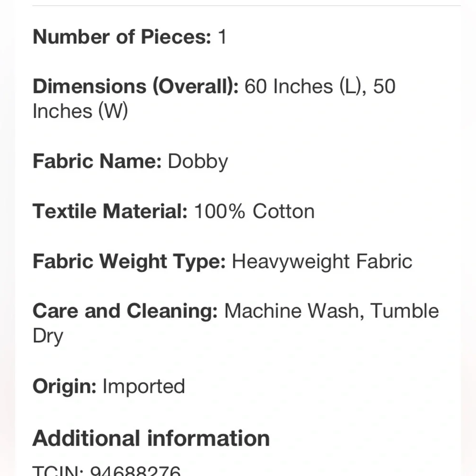The width and height of the screenshot is (476, 476).
Task: Click the word Dry on second line
Action: pyautogui.click(x=48, y=337)
